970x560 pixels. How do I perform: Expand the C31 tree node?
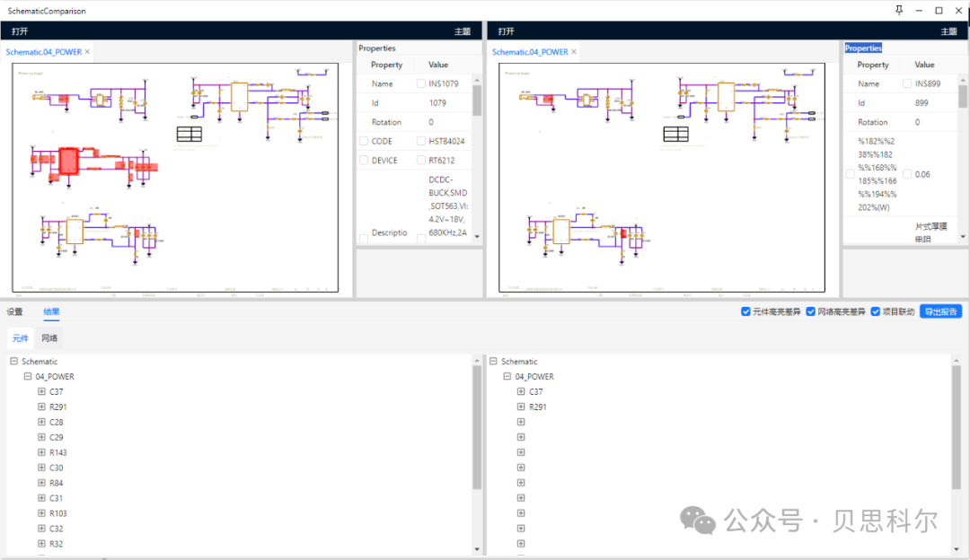(41, 498)
